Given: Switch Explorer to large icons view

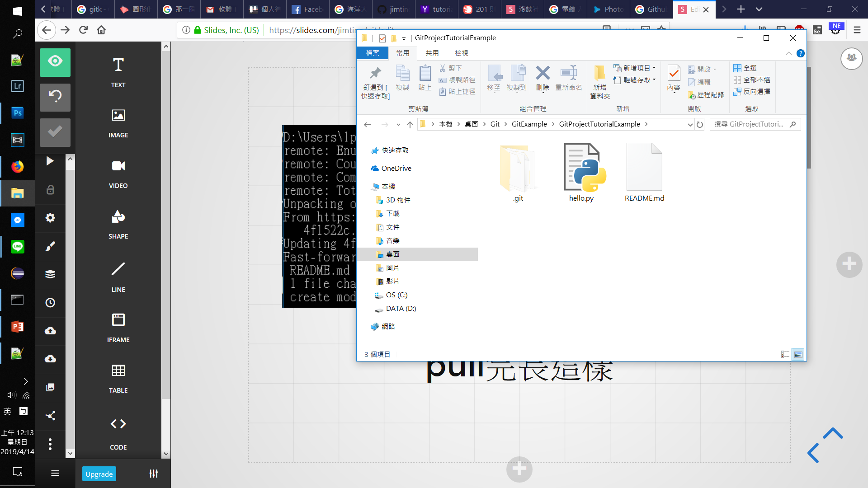Looking at the screenshot, I should pyautogui.click(x=798, y=355).
